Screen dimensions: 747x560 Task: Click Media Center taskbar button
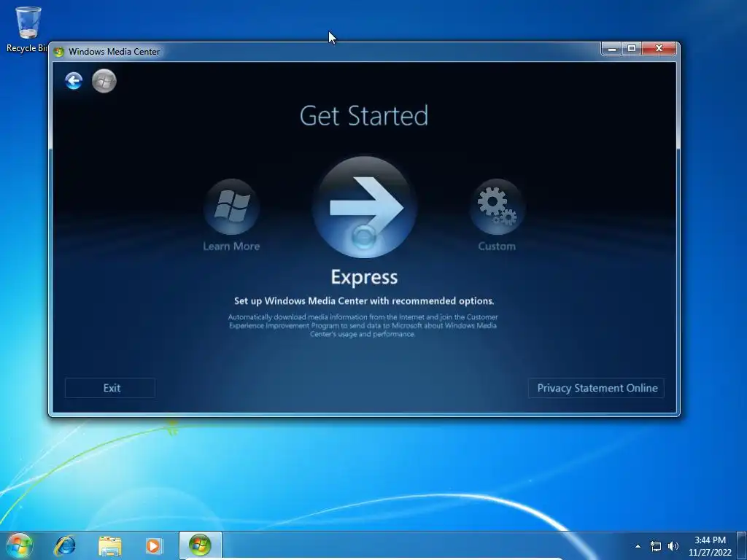[x=200, y=545]
